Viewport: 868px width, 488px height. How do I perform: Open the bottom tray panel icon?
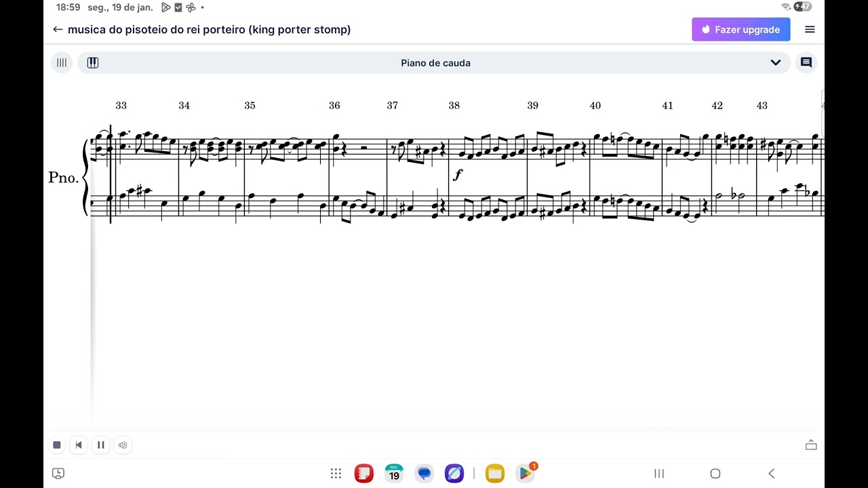tap(811, 445)
